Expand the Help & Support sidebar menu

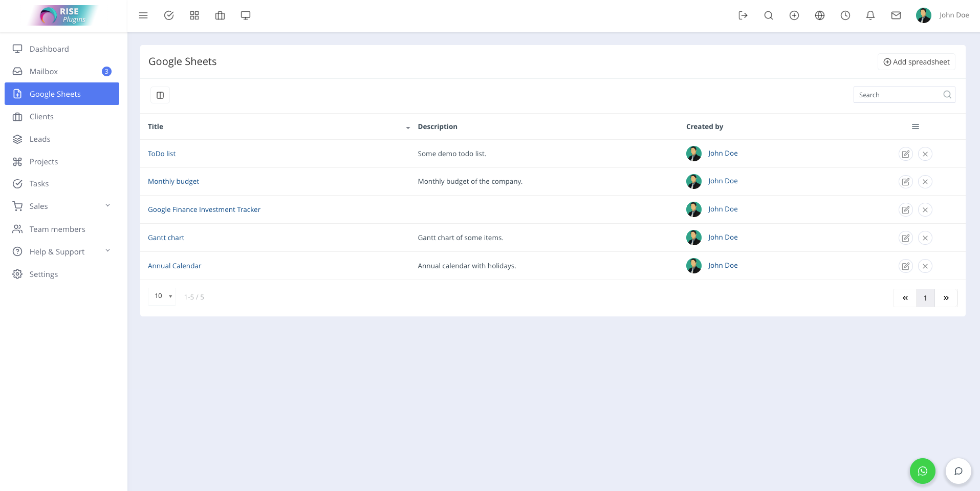[x=62, y=252]
